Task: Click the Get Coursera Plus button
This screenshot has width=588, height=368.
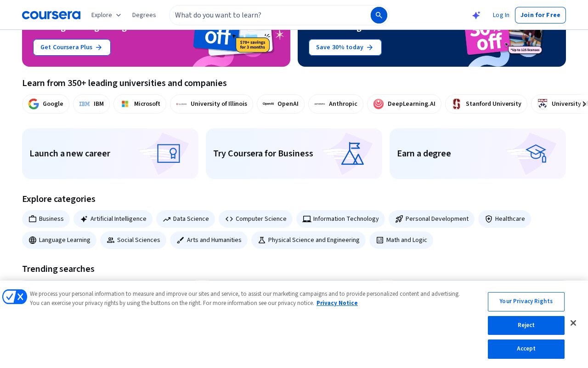Action: point(72,47)
